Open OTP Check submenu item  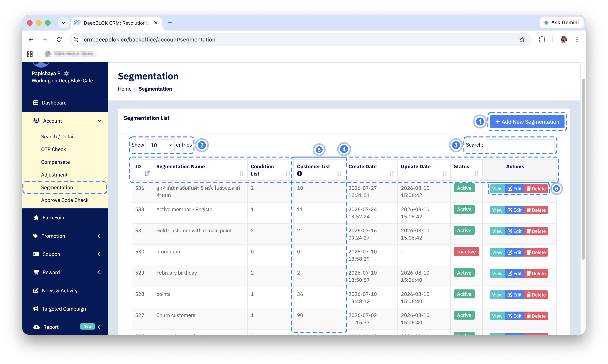point(53,149)
